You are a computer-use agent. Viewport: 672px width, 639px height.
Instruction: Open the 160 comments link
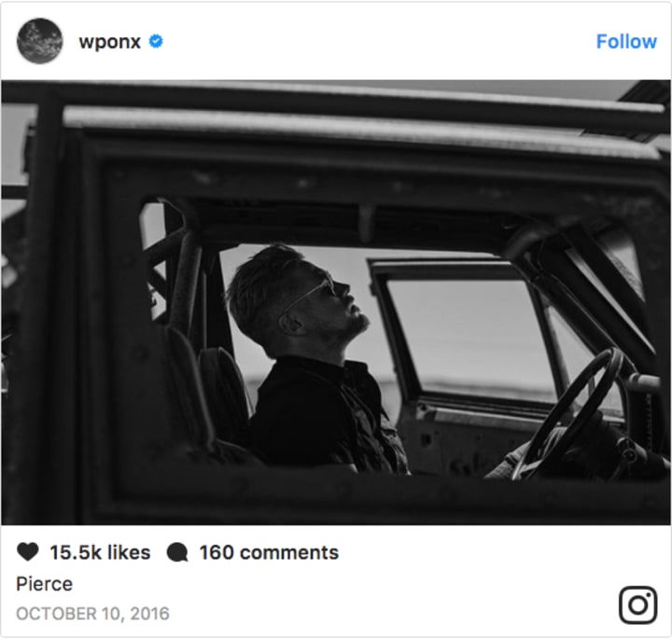point(269,552)
